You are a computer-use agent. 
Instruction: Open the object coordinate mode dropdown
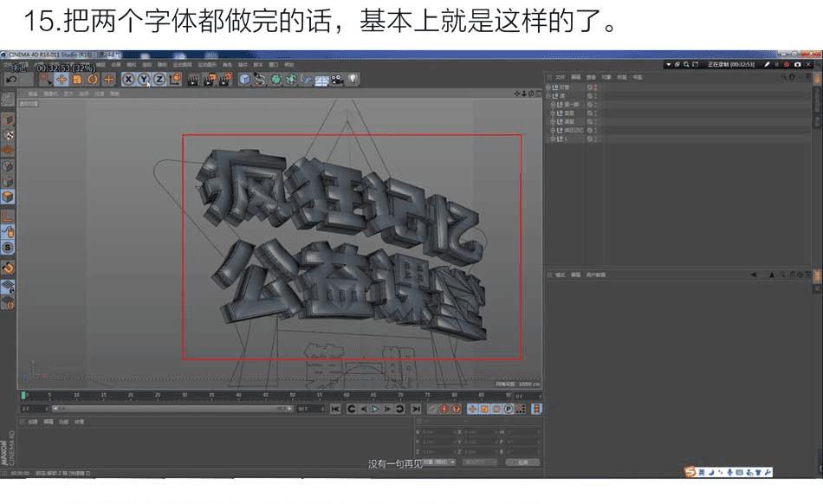point(439,462)
